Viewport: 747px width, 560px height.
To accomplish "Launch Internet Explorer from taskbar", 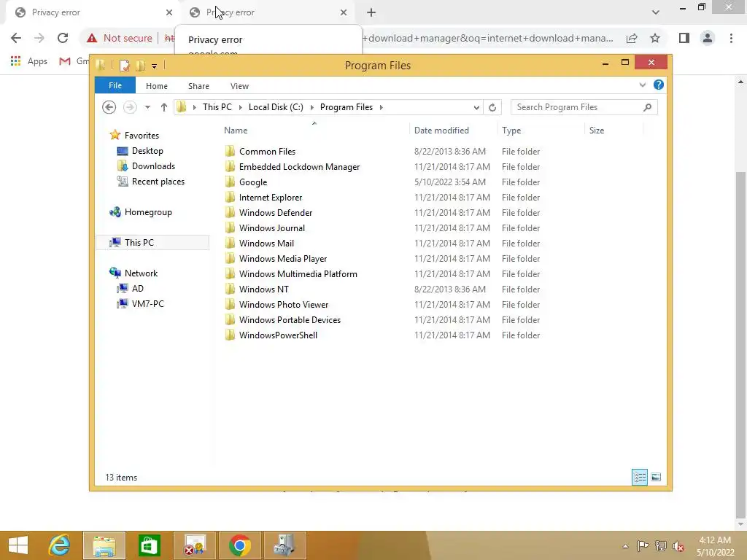I will (x=60, y=545).
